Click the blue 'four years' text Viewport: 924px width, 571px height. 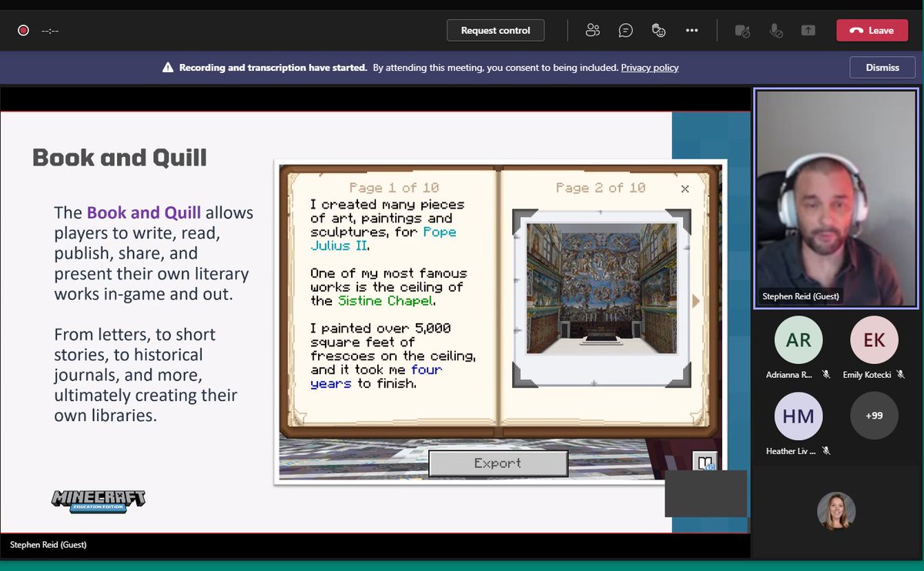pos(377,376)
